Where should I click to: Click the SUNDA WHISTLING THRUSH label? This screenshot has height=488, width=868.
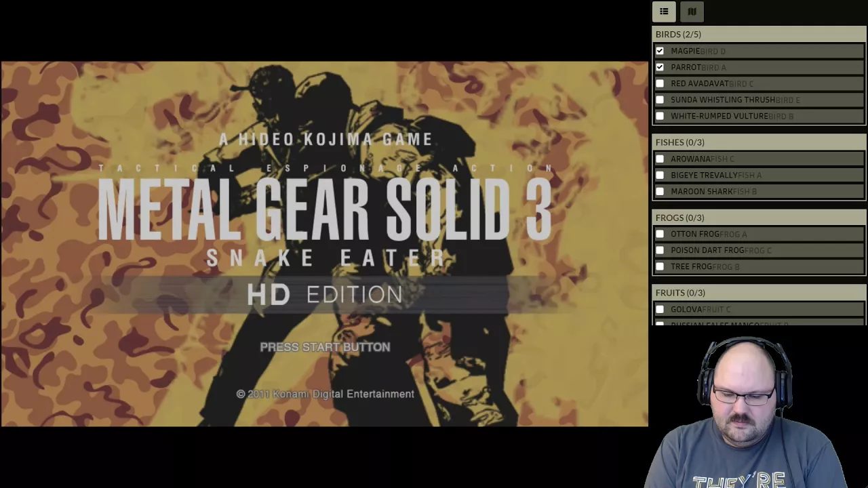723,100
